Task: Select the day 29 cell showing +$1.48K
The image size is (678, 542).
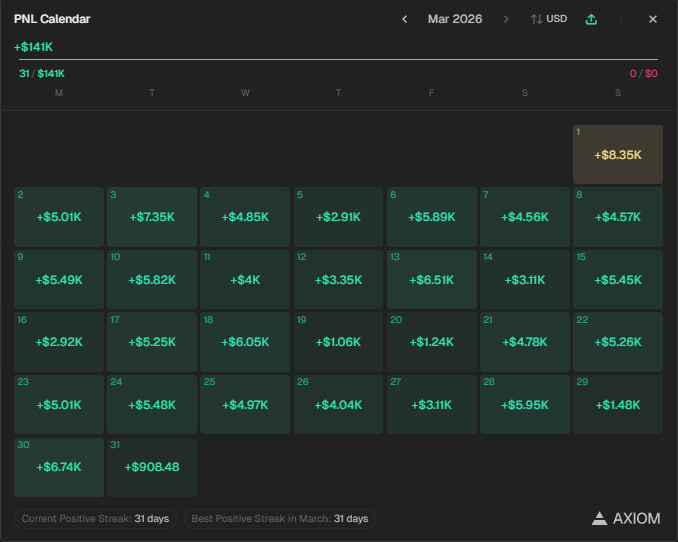Action: (617, 404)
